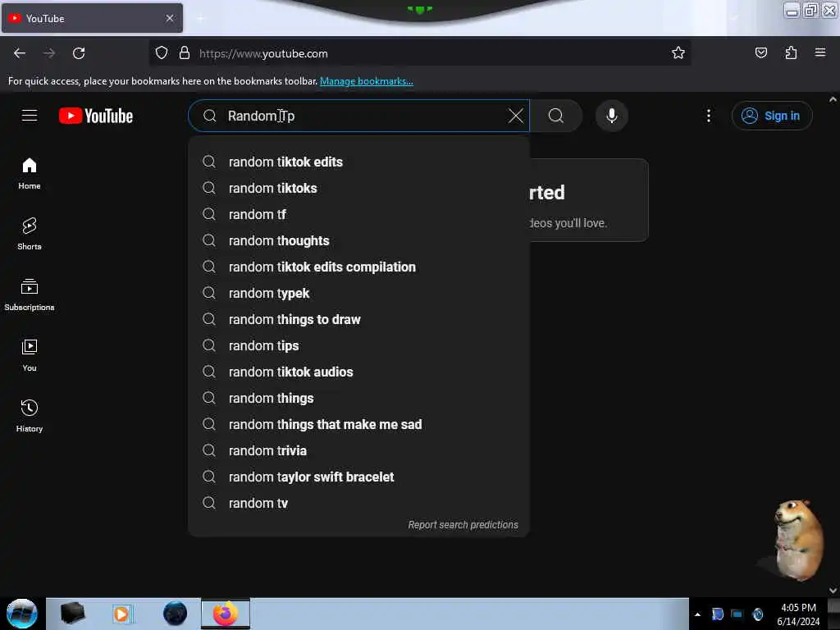
Task: Click the page scrollbar up arrow
Action: [x=833, y=99]
